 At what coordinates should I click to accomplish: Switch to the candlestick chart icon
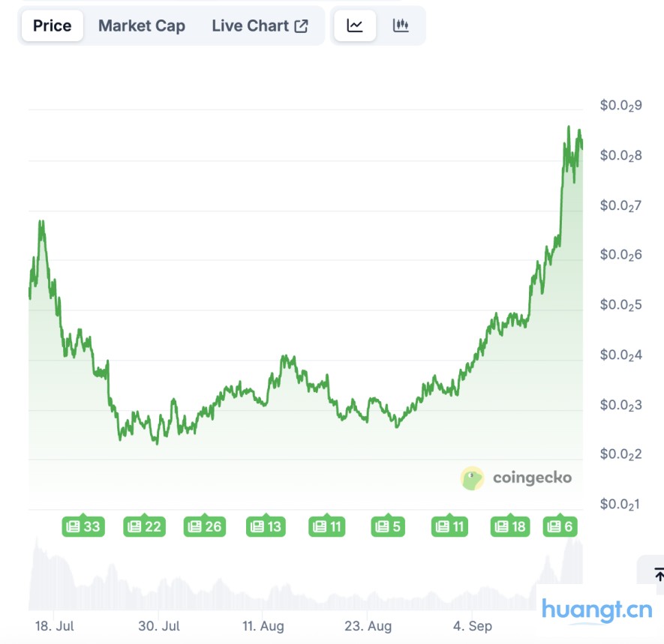[401, 25]
